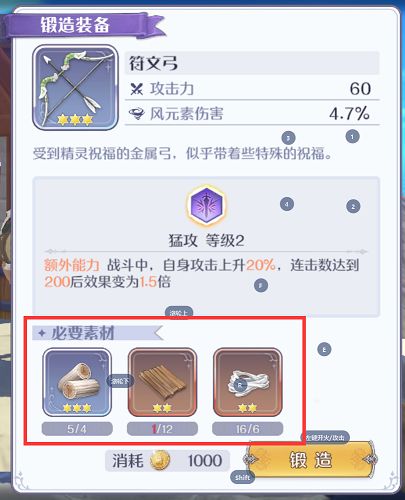The width and height of the screenshot is (405, 500).
Task: Click the wind element tornado icon
Action: [x=137, y=114]
